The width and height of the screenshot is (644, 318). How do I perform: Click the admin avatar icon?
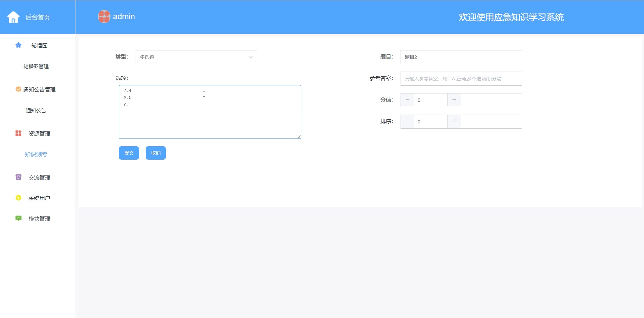[104, 16]
